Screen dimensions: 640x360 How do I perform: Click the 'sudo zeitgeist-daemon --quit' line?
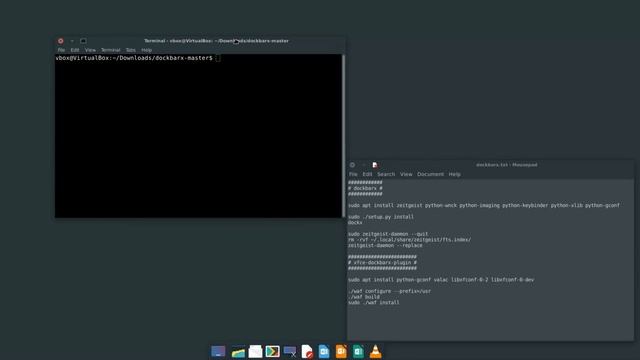tap(388, 234)
